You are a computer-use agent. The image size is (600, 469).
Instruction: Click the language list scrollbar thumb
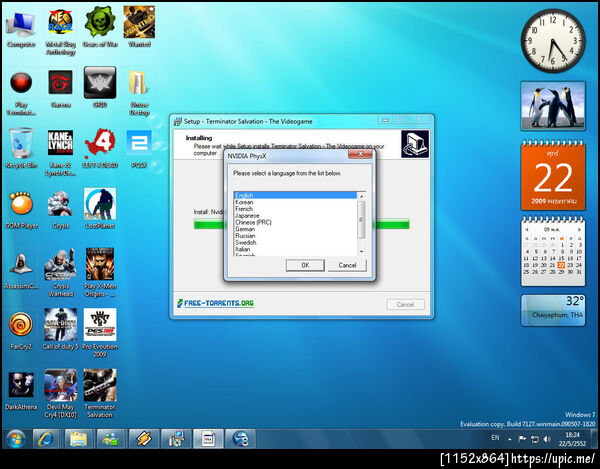361,220
